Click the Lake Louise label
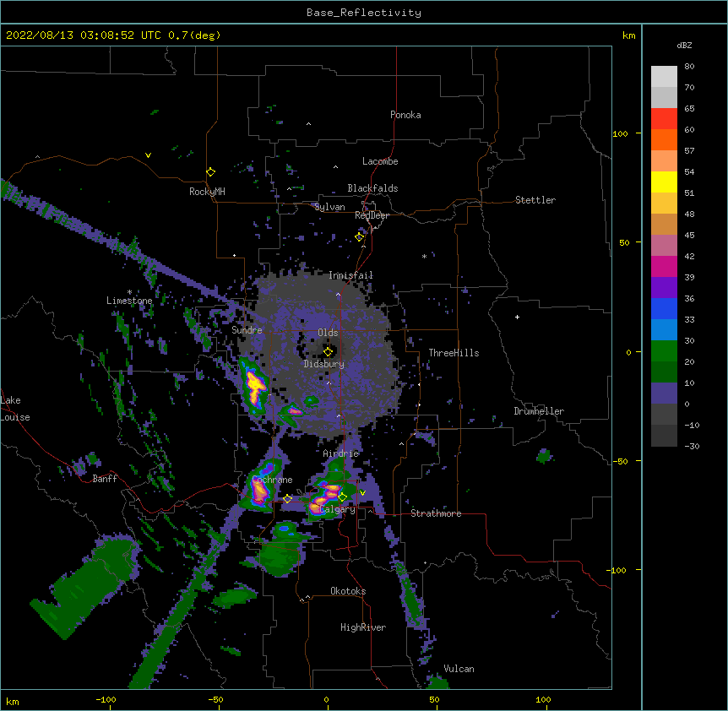The image size is (728, 711). [15, 409]
